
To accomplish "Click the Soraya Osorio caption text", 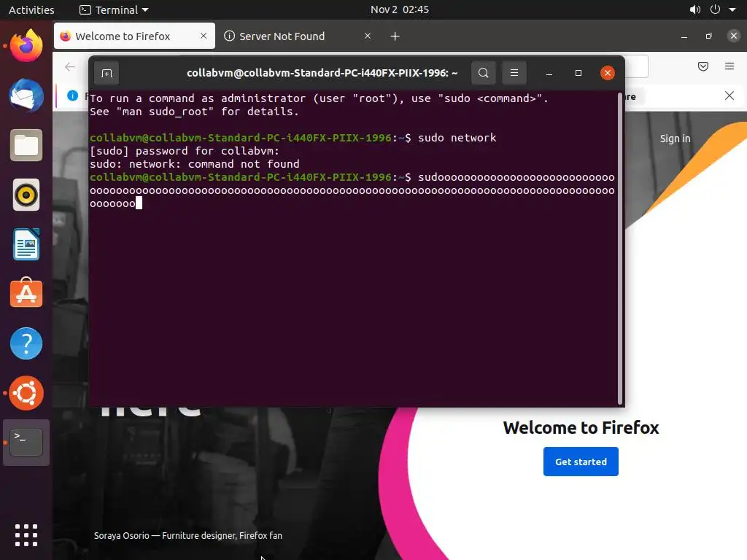I will [x=187, y=535].
